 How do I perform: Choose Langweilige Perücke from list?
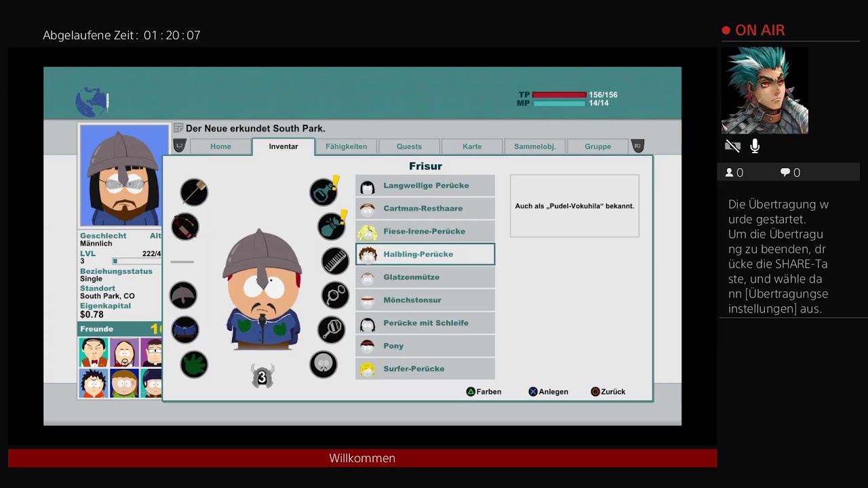tap(425, 186)
